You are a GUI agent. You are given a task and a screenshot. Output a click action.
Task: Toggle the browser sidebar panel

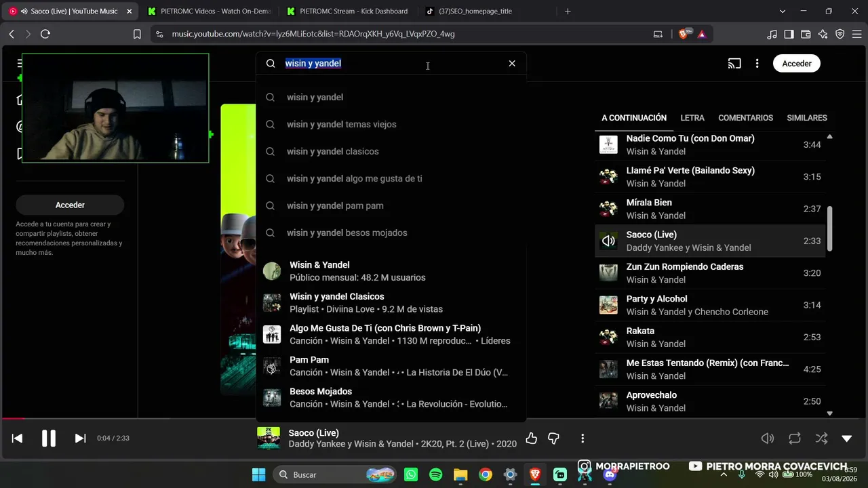pyautogui.click(x=789, y=34)
